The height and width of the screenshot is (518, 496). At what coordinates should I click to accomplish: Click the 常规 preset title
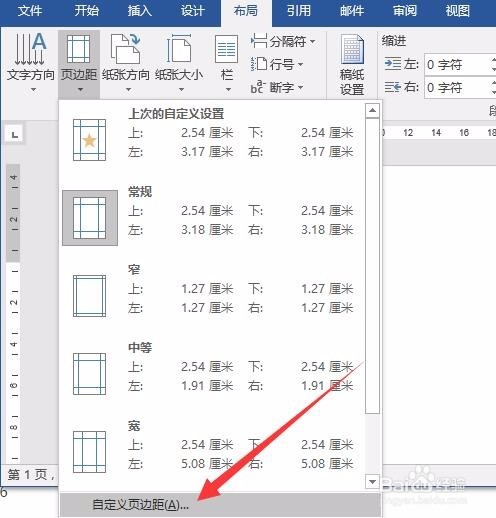[x=140, y=192]
